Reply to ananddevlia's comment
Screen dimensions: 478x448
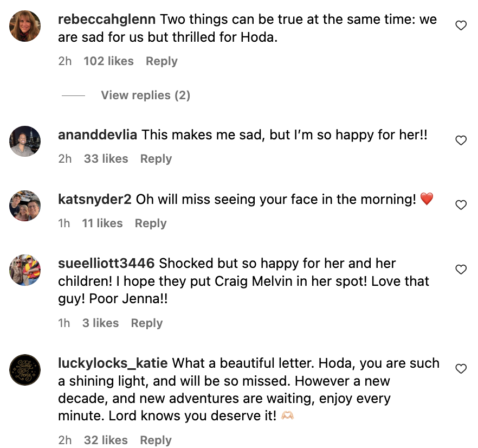tap(156, 158)
